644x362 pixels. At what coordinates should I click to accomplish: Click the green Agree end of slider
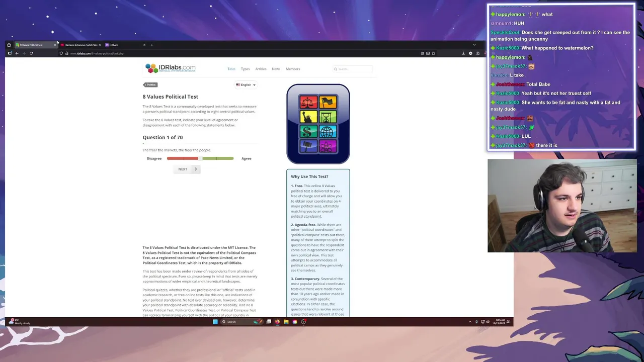pos(231,158)
